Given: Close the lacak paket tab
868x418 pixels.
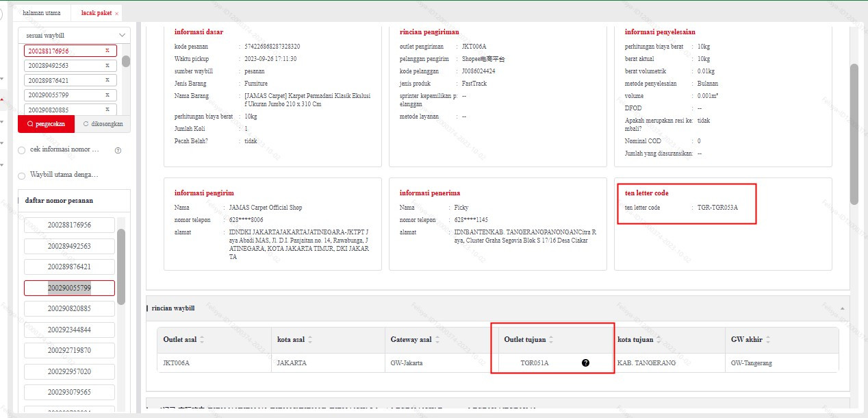Looking at the screenshot, I should click(x=116, y=13).
